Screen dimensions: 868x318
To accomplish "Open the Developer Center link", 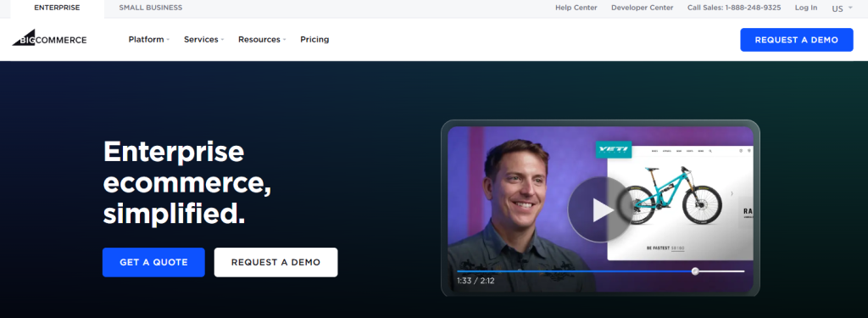I will pyautogui.click(x=643, y=8).
